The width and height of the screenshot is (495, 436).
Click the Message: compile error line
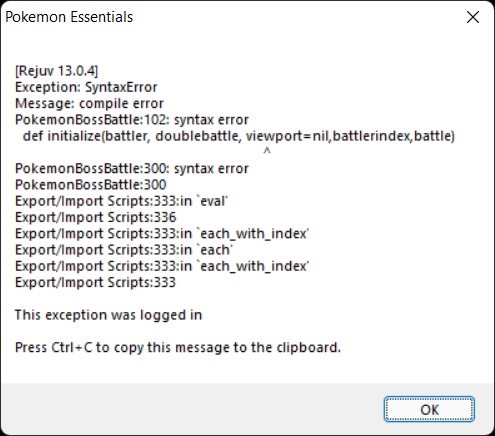point(89,104)
